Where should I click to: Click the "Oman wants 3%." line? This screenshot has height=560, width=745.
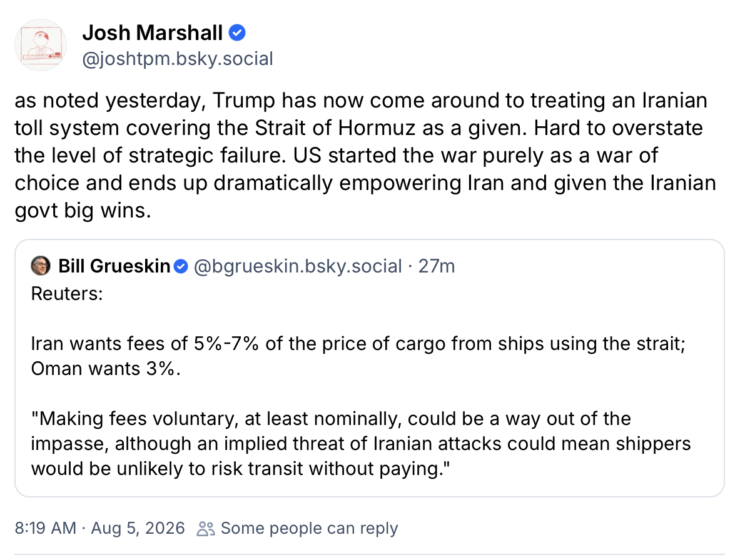click(x=106, y=369)
